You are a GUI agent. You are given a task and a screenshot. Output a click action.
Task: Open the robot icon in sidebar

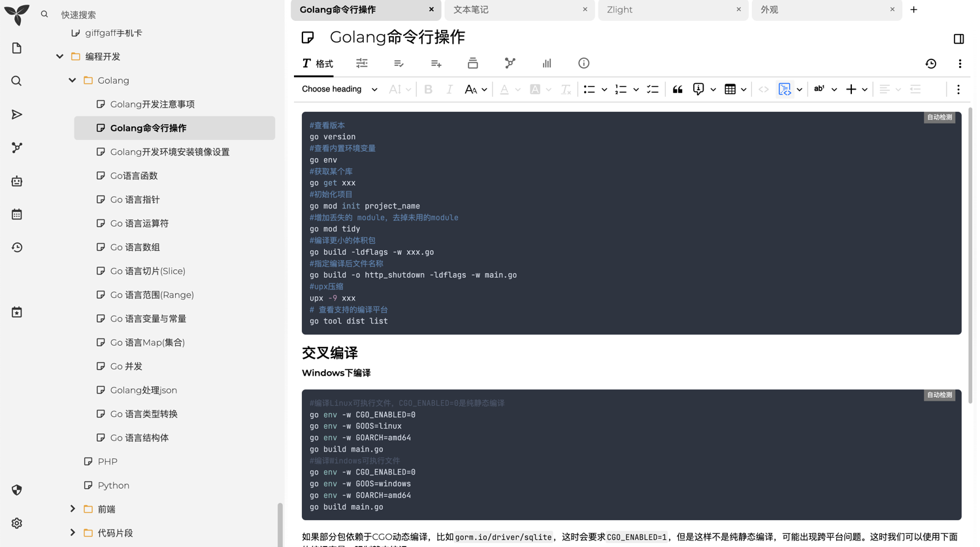[x=17, y=181]
